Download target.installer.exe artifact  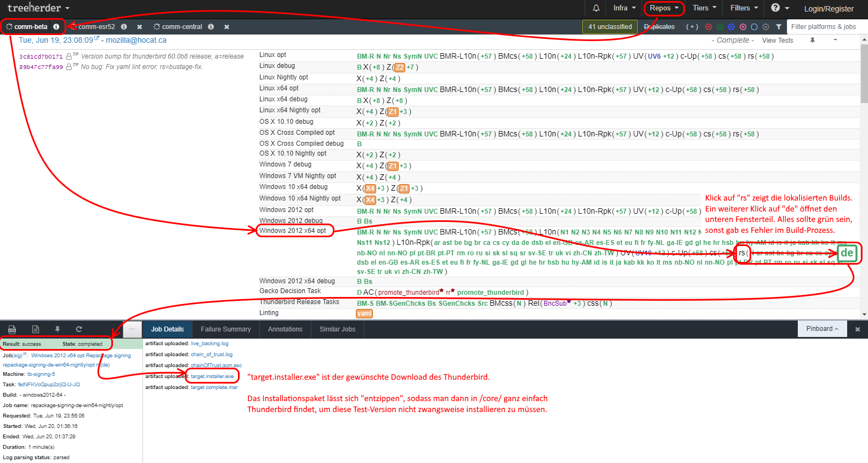[212, 376]
